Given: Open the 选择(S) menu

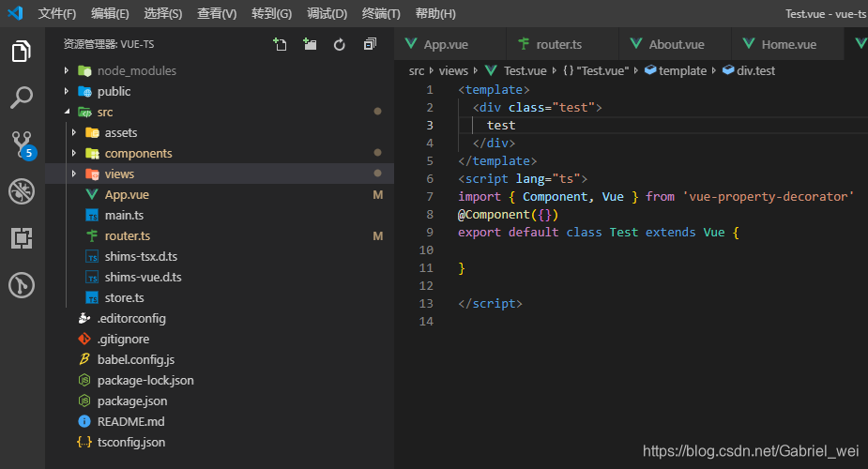Looking at the screenshot, I should pyautogui.click(x=163, y=13).
